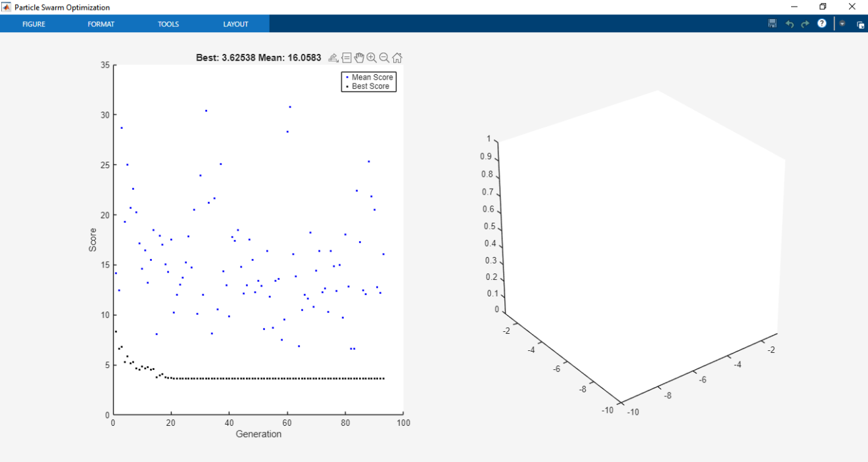
Task: Restore default view with the home icon
Action: (x=397, y=57)
